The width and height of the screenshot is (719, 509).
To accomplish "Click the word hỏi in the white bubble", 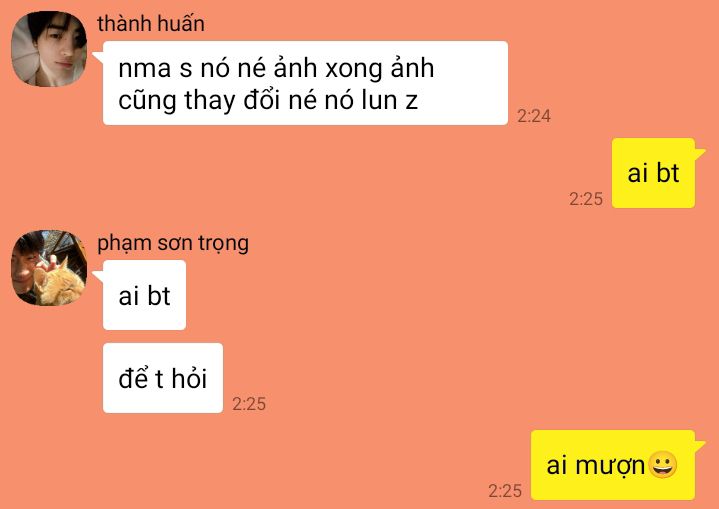I will coord(189,378).
